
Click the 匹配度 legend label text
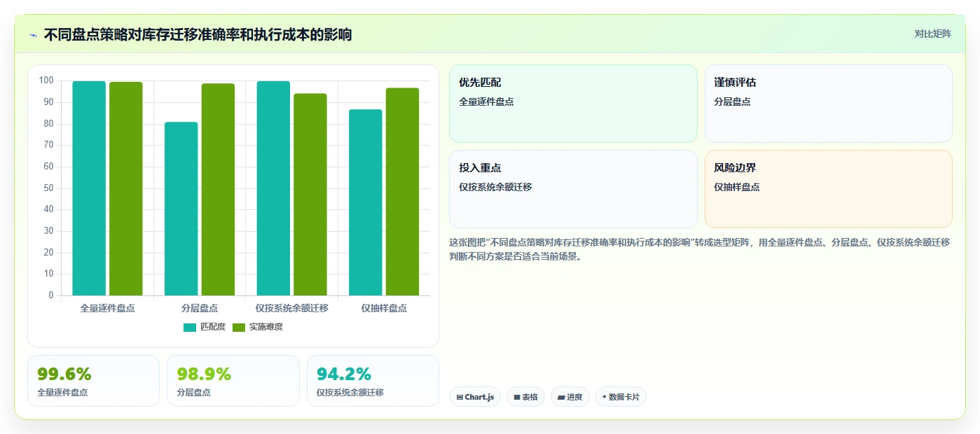(213, 327)
